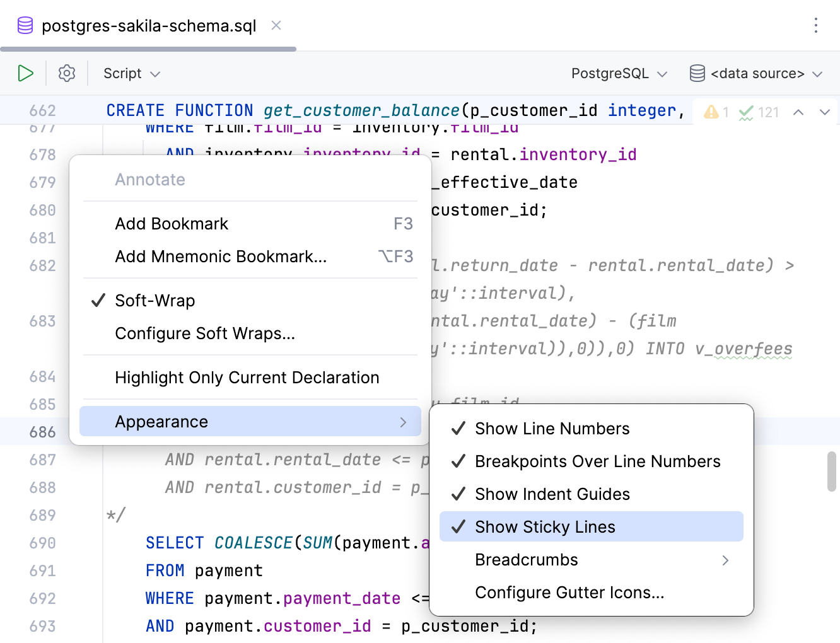
Task: Toggle the Soft-Wrap option off
Action: tap(155, 301)
